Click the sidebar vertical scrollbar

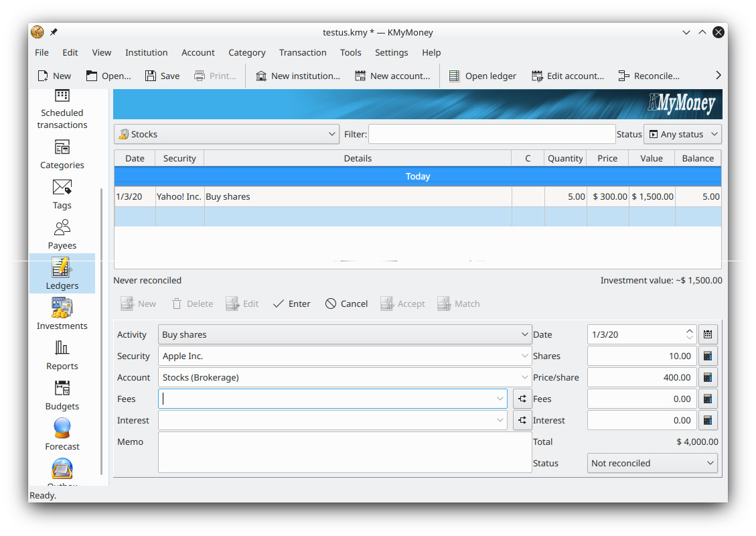[101, 331]
